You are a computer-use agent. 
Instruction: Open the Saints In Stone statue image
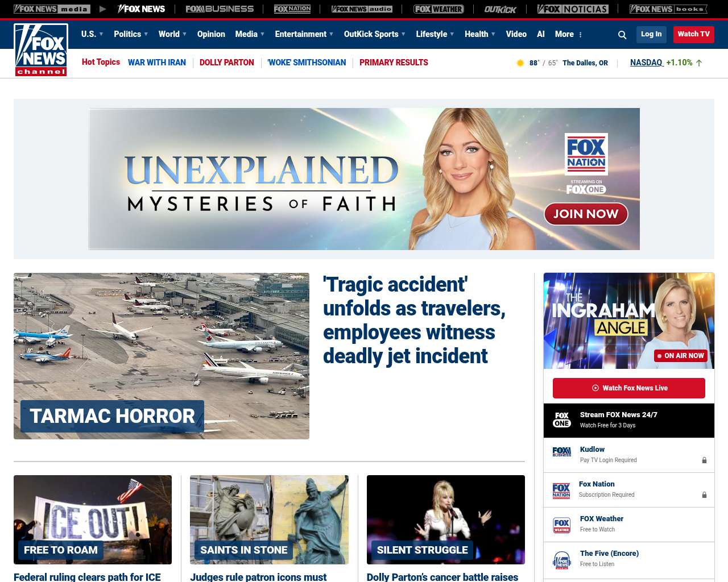point(269,519)
